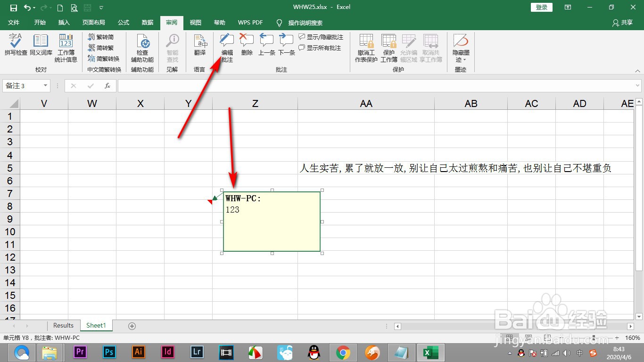The height and width of the screenshot is (362, 644).
Task: Select column Z header
Action: click(255, 104)
